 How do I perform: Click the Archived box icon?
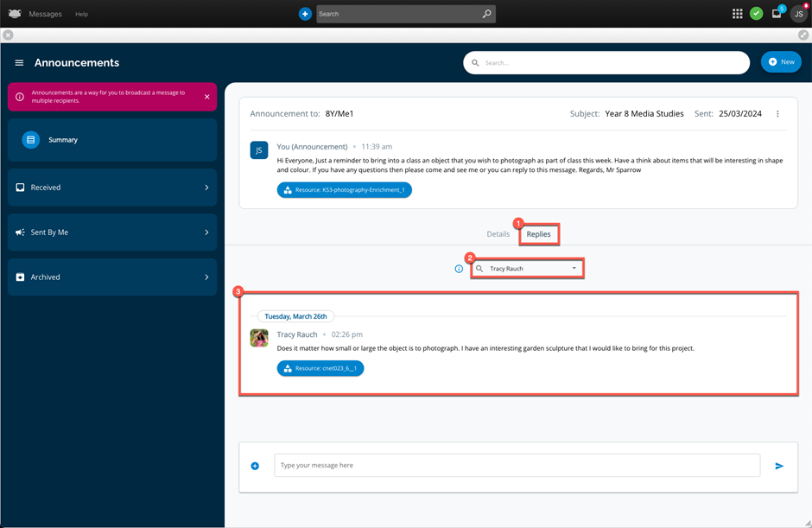[20, 277]
